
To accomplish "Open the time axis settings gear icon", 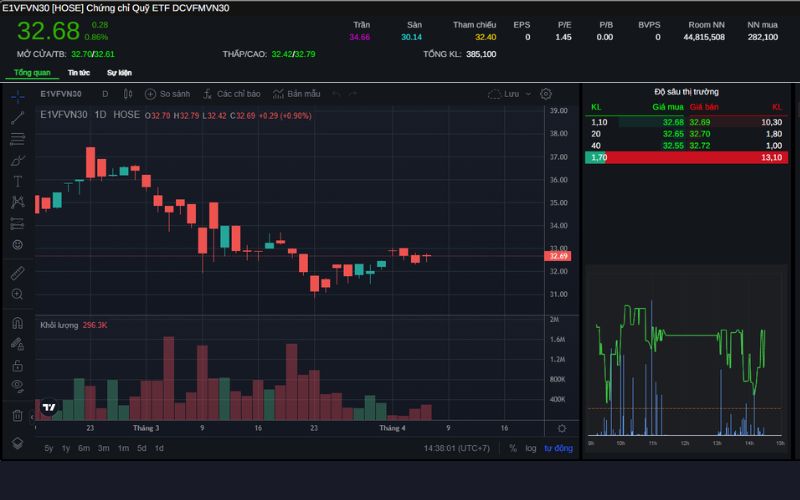I will (x=562, y=428).
